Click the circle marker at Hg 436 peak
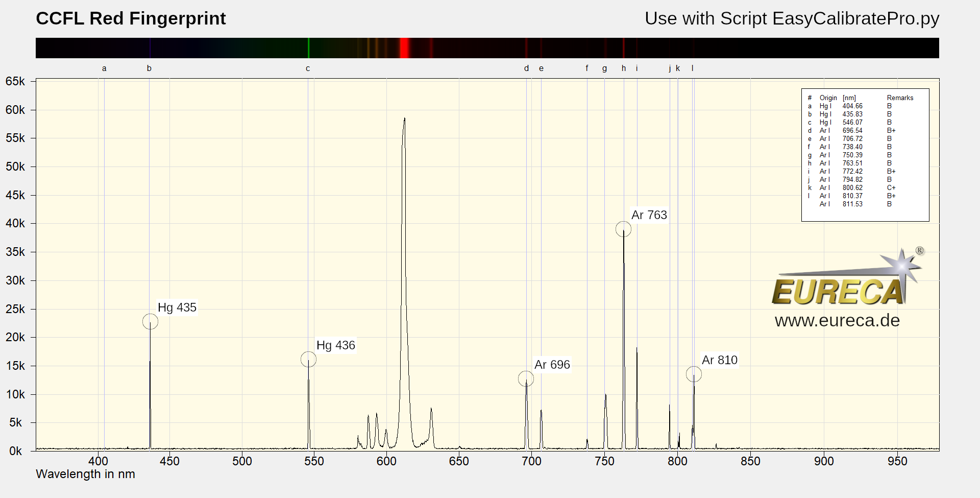 point(308,360)
